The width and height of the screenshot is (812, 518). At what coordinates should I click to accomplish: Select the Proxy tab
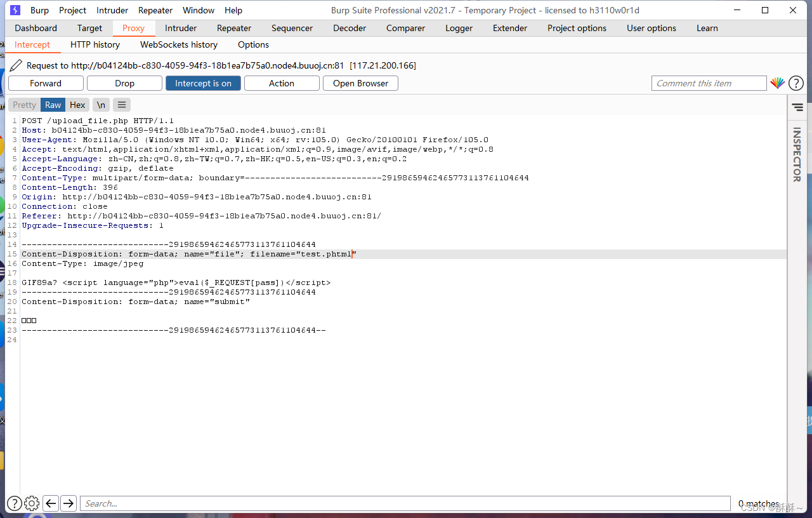tap(133, 28)
